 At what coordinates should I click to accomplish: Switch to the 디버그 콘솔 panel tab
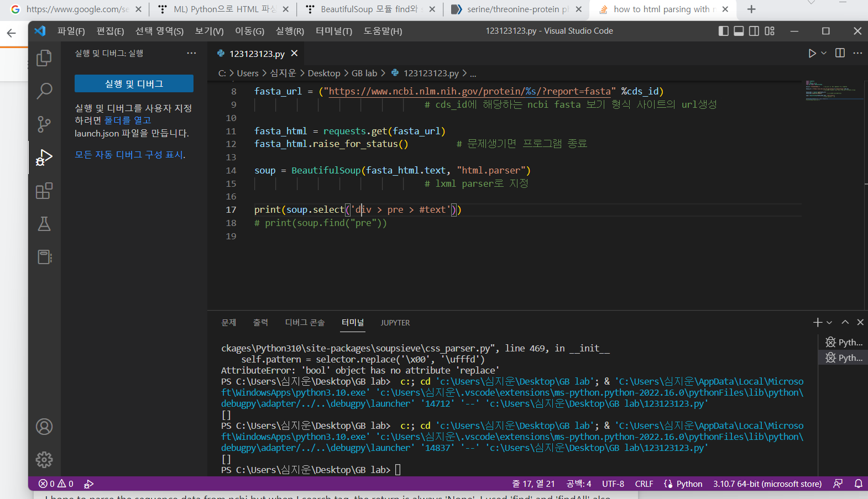(305, 323)
